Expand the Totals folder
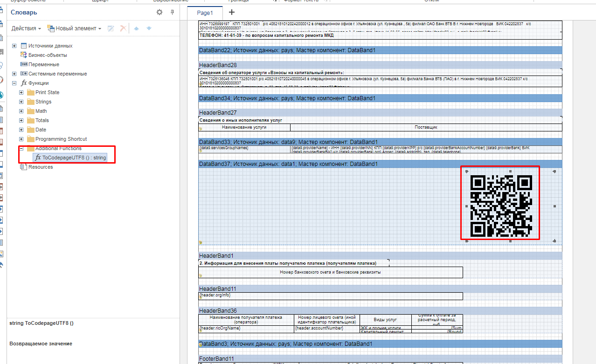The height and width of the screenshot is (364, 596). pos(21,120)
